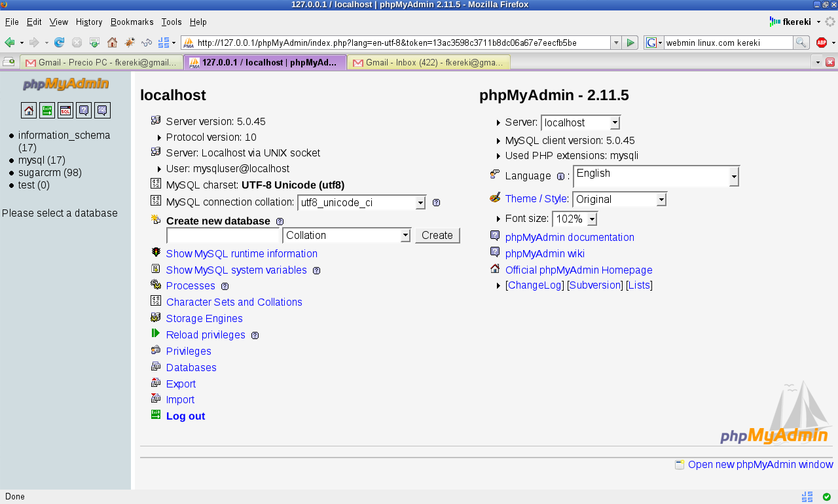The image size is (838, 504).
Task: Select the information_schema database
Action: pyautogui.click(x=64, y=141)
